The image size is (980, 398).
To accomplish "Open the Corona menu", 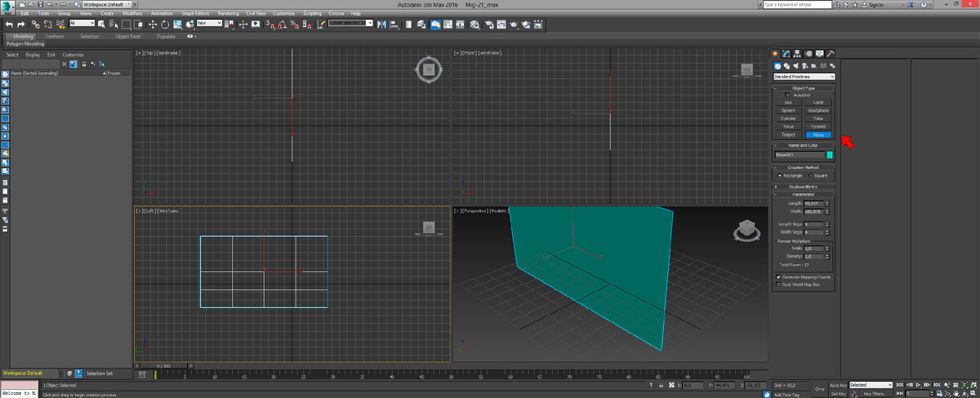I will (336, 13).
